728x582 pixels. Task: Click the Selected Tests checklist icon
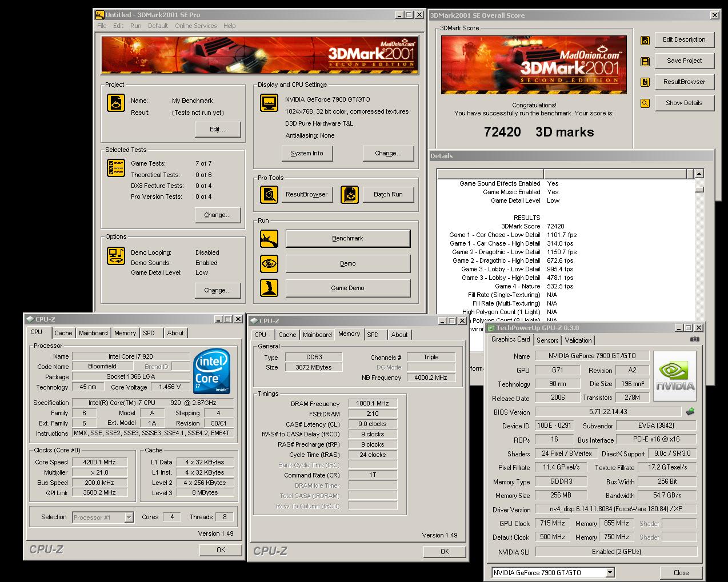[x=116, y=168]
